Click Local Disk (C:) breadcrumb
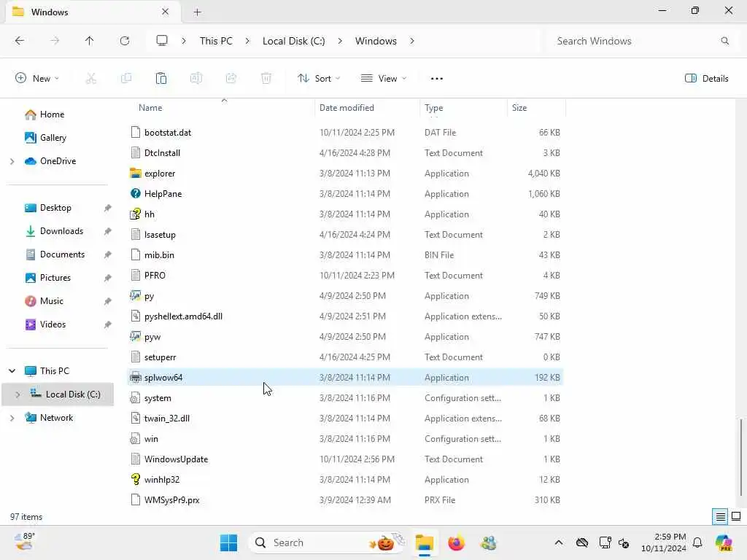The height and width of the screenshot is (560, 747). [x=293, y=41]
